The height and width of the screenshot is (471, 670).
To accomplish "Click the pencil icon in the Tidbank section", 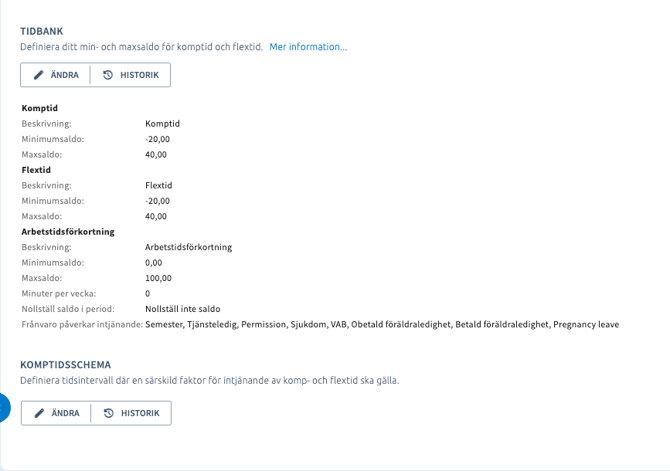I will pyautogui.click(x=39, y=75).
